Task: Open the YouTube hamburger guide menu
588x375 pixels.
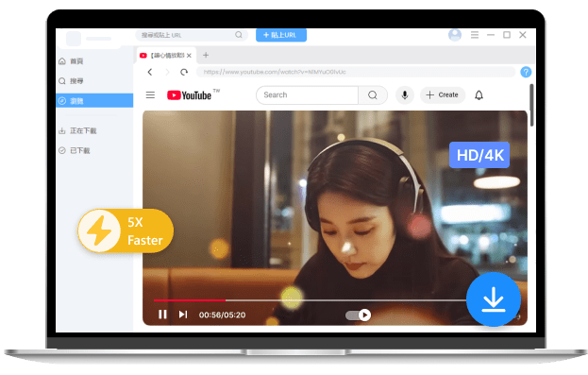Action: coord(150,95)
